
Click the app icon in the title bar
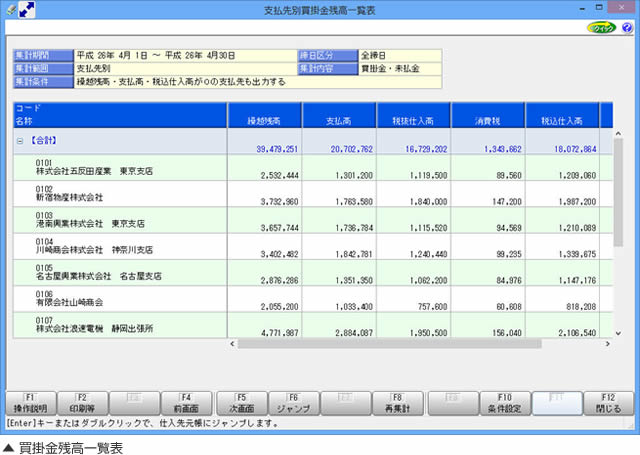(x=8, y=8)
